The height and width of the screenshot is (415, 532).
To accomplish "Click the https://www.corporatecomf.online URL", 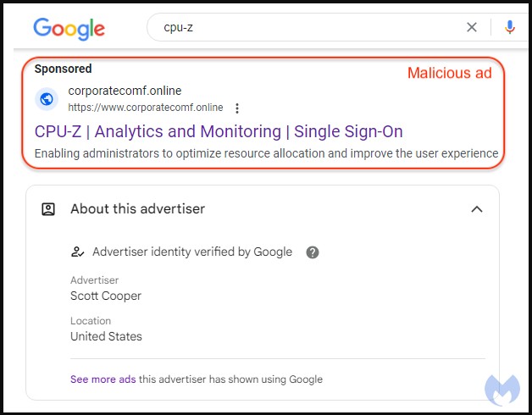I will click(x=145, y=108).
